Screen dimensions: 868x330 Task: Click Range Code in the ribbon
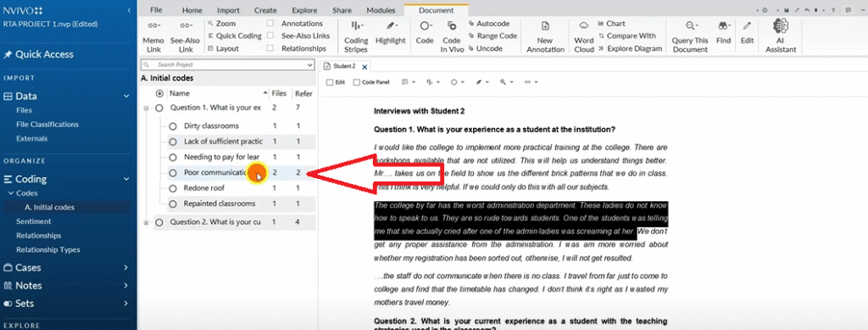[492, 36]
